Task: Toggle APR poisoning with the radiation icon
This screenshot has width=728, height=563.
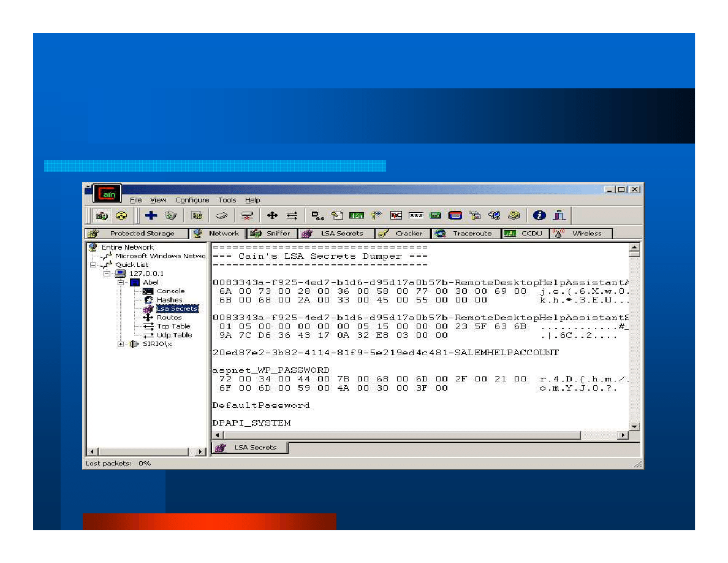Action: point(121,215)
